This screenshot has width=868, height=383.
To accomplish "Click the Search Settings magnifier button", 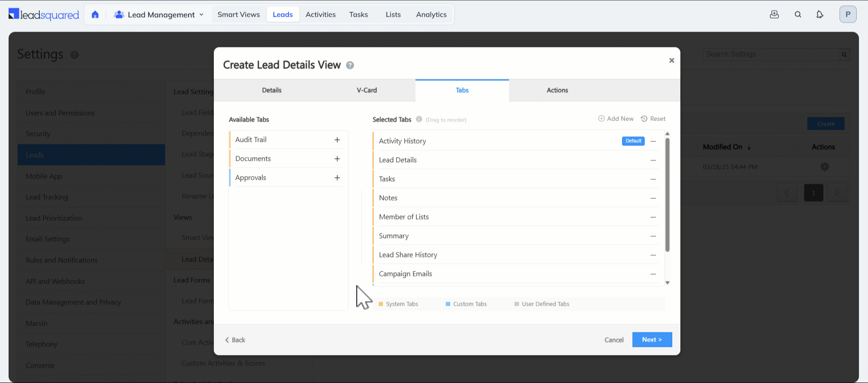I will click(844, 55).
